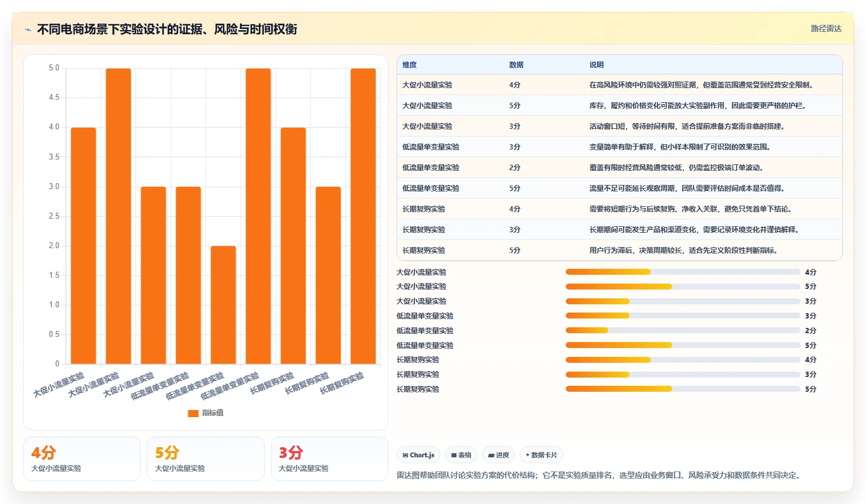Click the 2.5 y-axis label
This screenshot has width=866, height=504.
click(x=54, y=216)
